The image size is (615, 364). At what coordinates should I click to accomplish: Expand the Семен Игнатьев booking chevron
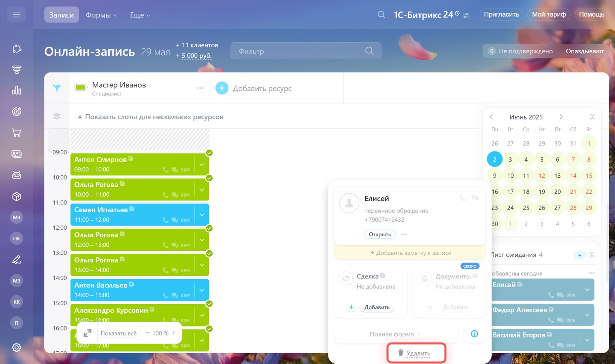(x=202, y=215)
